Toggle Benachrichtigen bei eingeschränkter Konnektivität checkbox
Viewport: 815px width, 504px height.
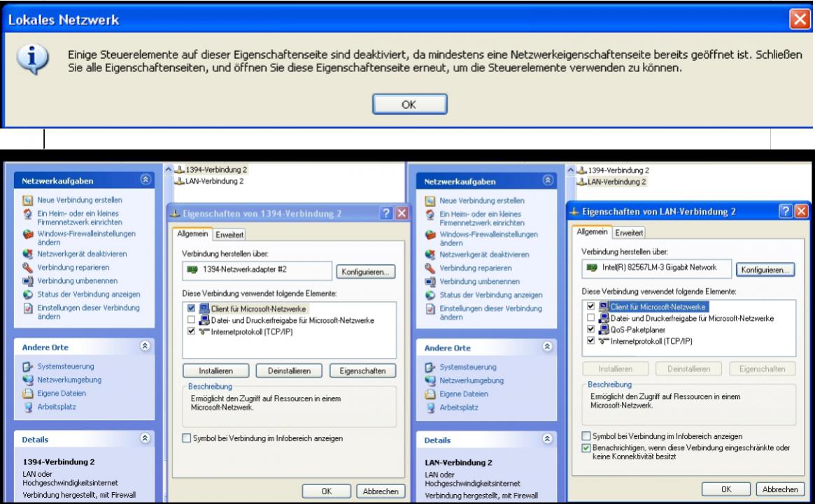click(586, 447)
